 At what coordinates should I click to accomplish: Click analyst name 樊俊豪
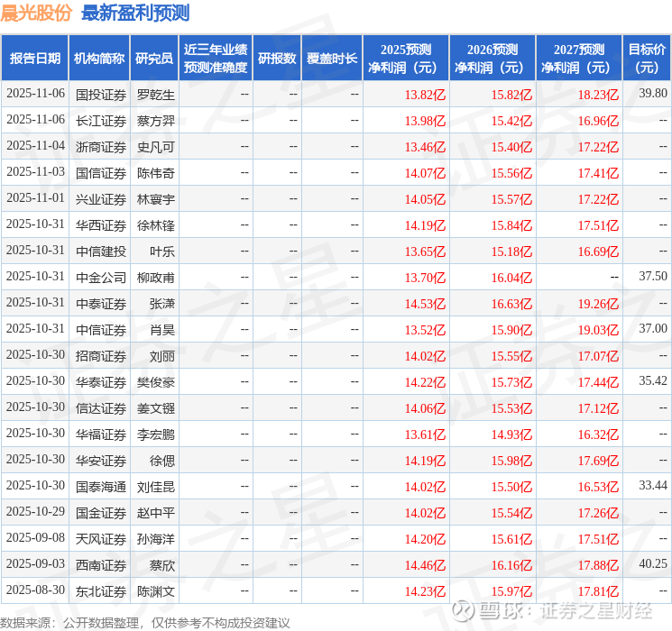[x=155, y=382]
